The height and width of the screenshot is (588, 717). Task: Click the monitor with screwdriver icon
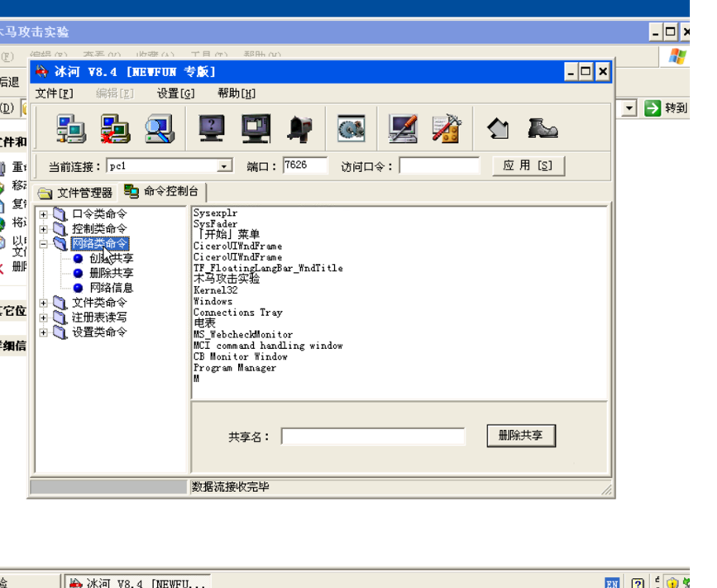point(403,128)
